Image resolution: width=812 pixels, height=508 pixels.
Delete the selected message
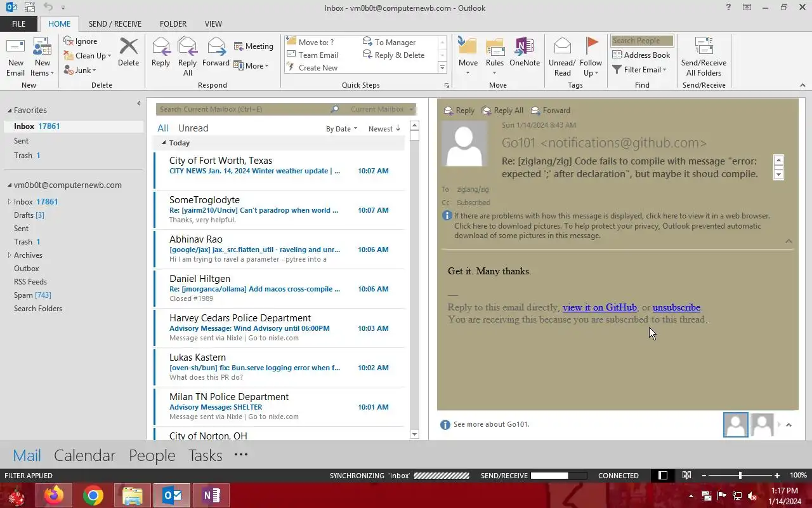coord(128,52)
